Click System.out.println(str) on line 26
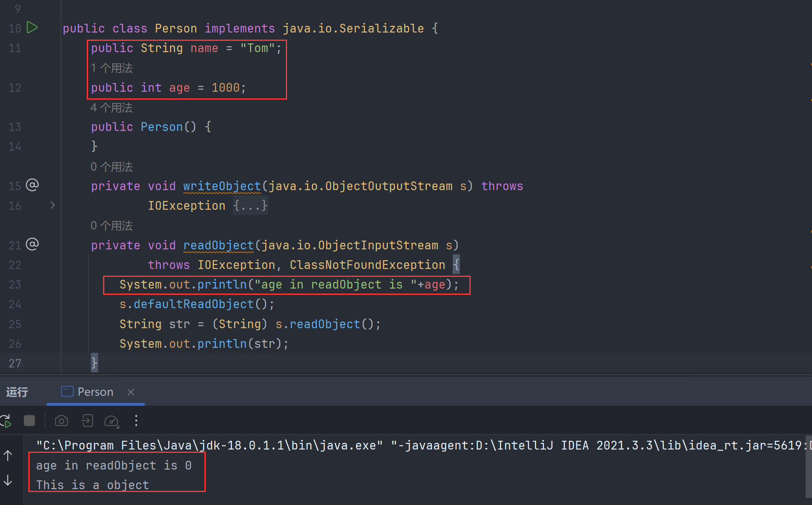The image size is (812, 505). coord(204,344)
